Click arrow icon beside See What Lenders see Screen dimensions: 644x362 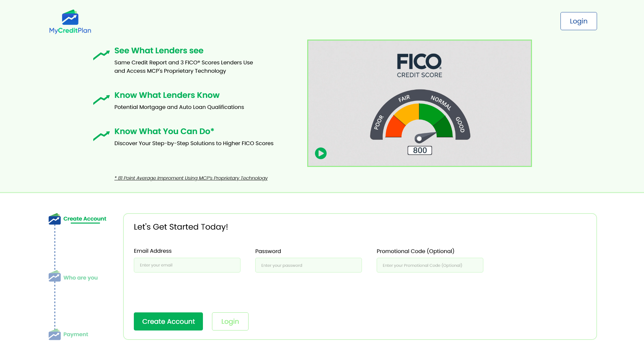101,55
